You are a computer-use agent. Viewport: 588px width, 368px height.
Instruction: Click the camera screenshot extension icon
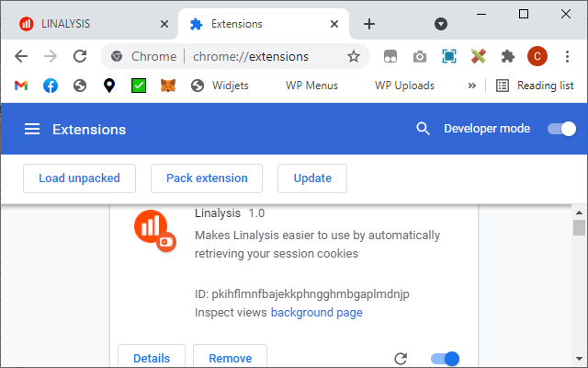[420, 57]
